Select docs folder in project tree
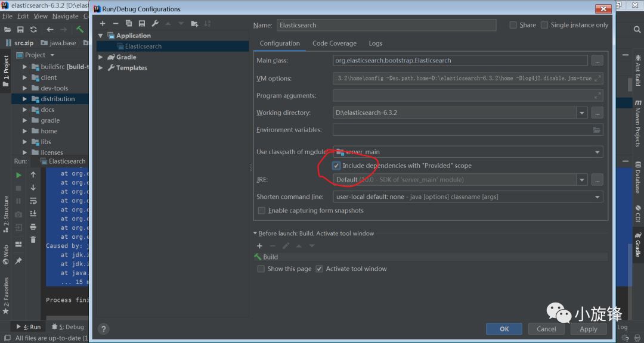The height and width of the screenshot is (343, 644). tap(47, 110)
